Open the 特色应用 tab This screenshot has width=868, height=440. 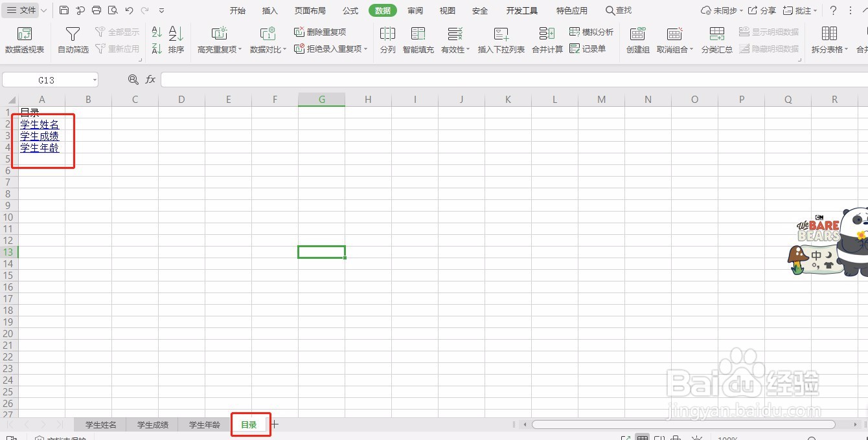[572, 10]
